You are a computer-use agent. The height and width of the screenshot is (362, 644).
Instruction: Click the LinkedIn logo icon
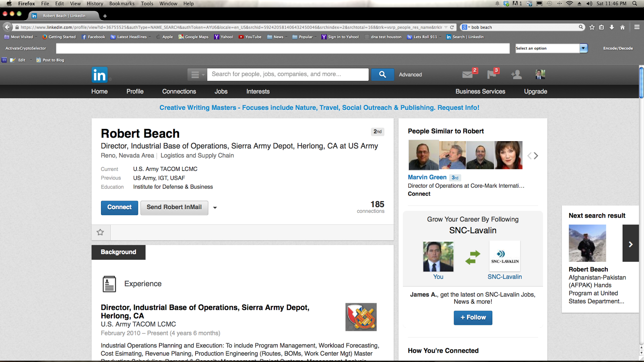tap(99, 74)
